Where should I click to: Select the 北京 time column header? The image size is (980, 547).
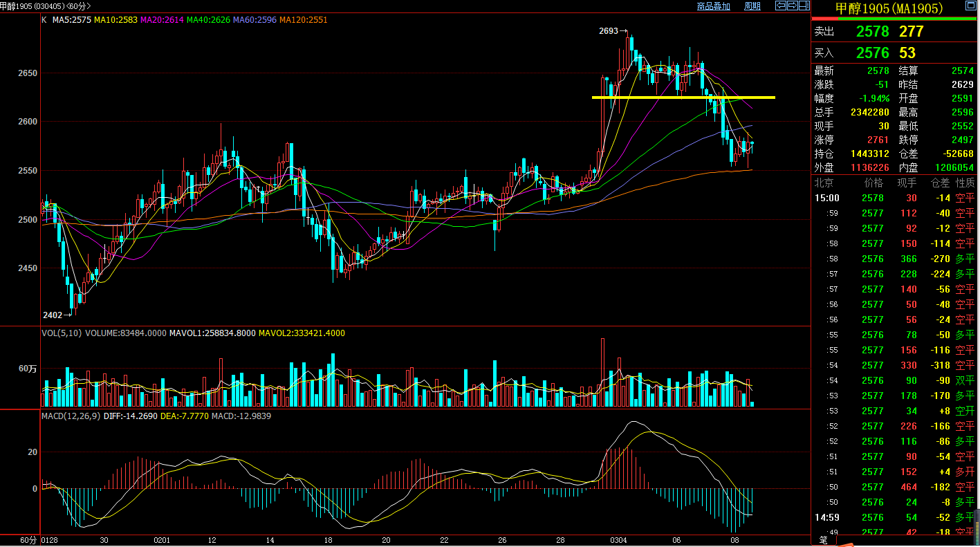click(824, 183)
